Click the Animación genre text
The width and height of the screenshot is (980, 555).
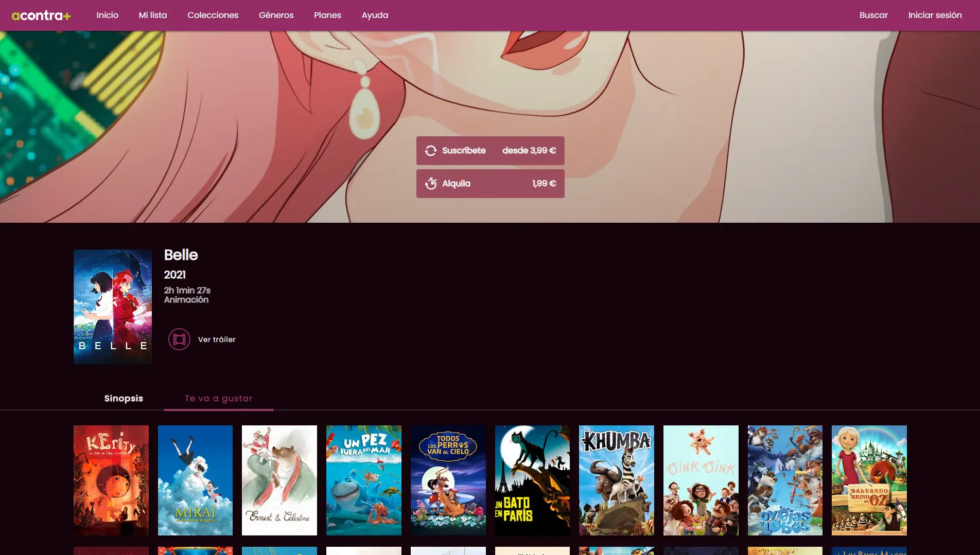click(186, 300)
